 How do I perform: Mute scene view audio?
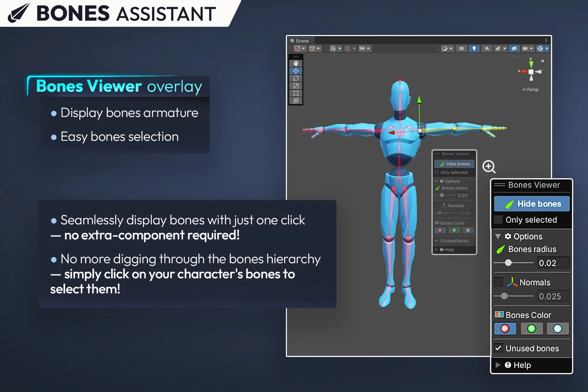(x=487, y=48)
